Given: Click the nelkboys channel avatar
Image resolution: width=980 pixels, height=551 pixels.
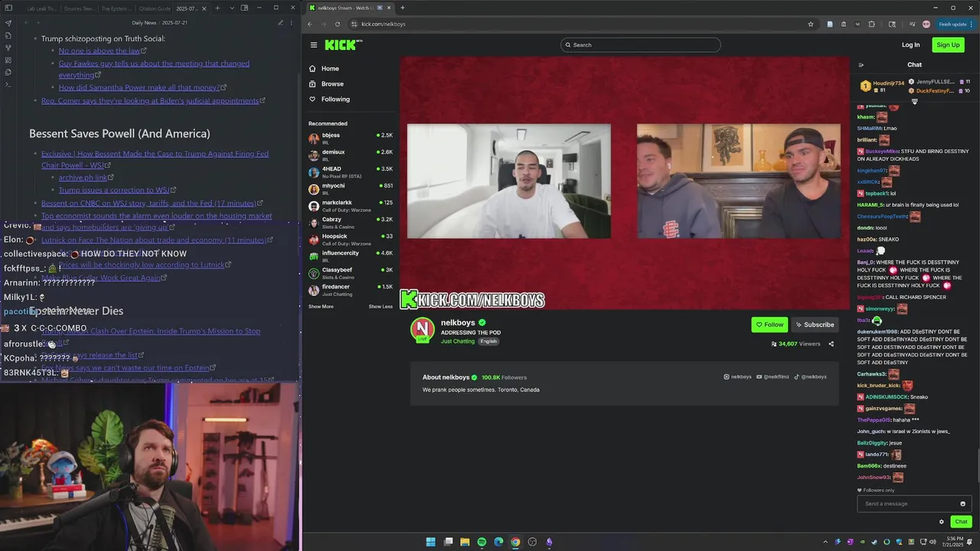Looking at the screenshot, I should pyautogui.click(x=422, y=329).
